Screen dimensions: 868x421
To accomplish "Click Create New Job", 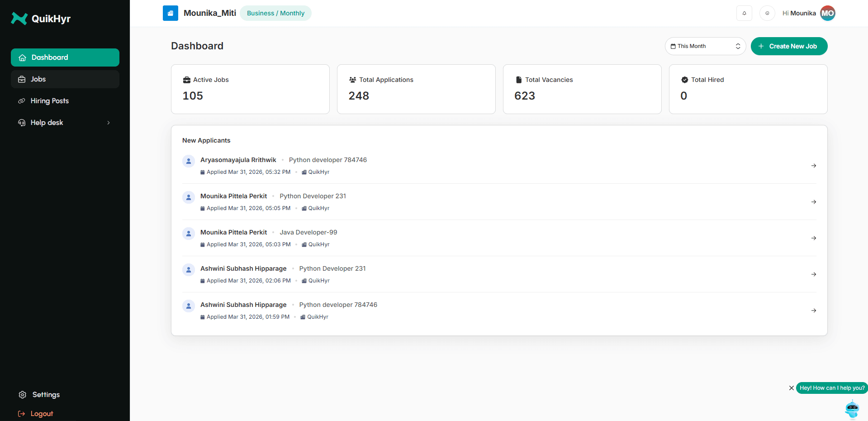I will point(789,46).
